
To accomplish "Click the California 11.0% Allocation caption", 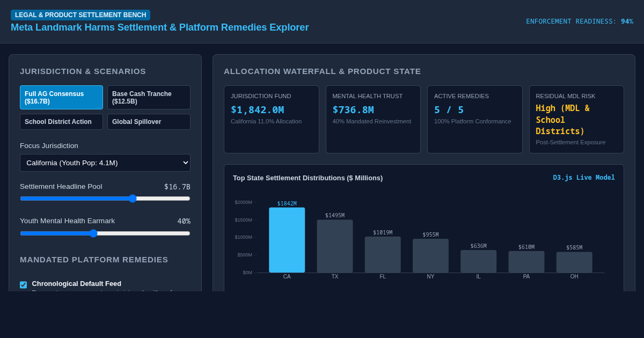I will click(x=266, y=121).
